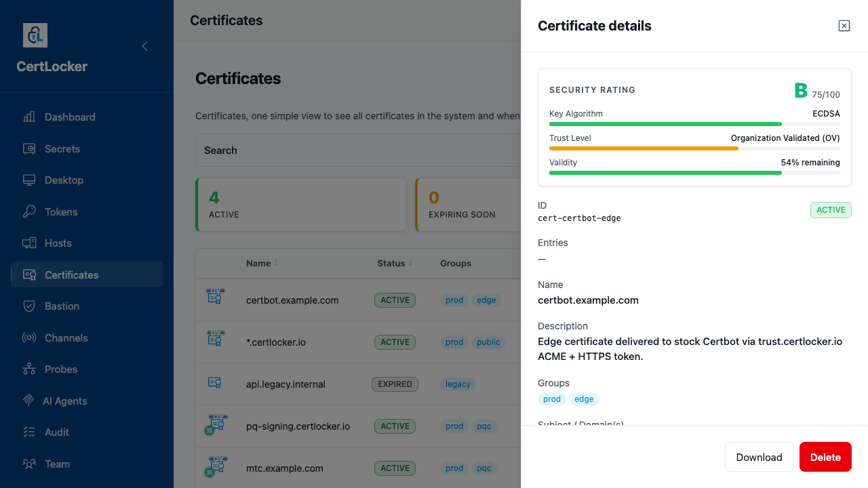
Task: Click the Secrets sidebar icon
Action: (29, 148)
